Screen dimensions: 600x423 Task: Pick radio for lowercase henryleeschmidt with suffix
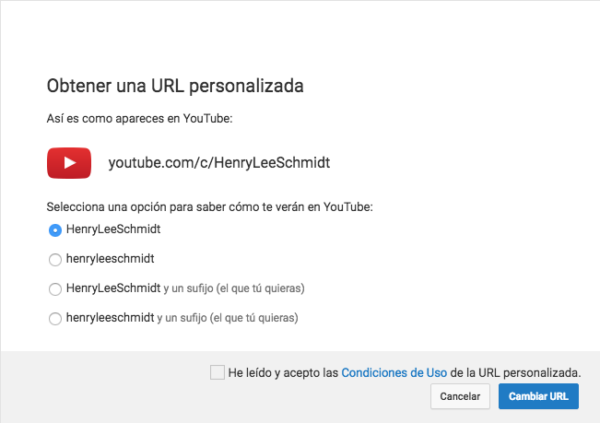coord(55,319)
